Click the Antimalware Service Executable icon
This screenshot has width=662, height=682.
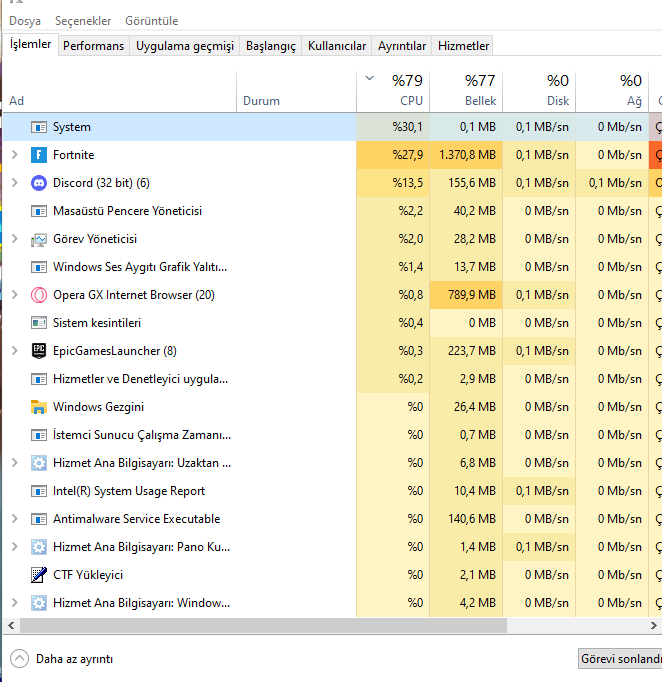39,519
